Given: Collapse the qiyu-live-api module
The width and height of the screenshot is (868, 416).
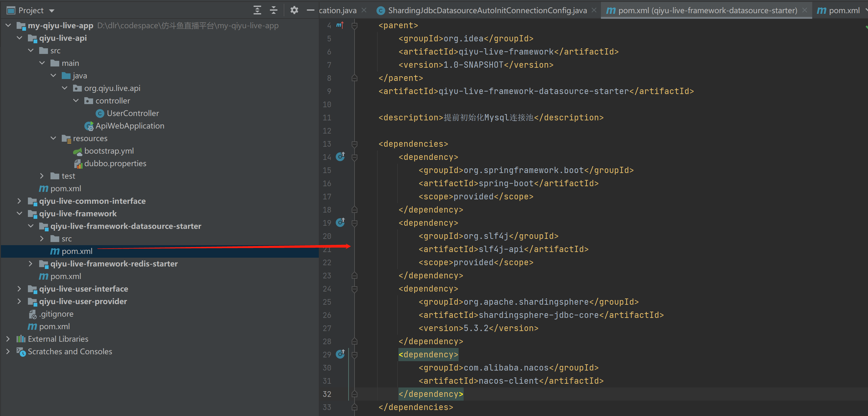Looking at the screenshot, I should point(19,38).
